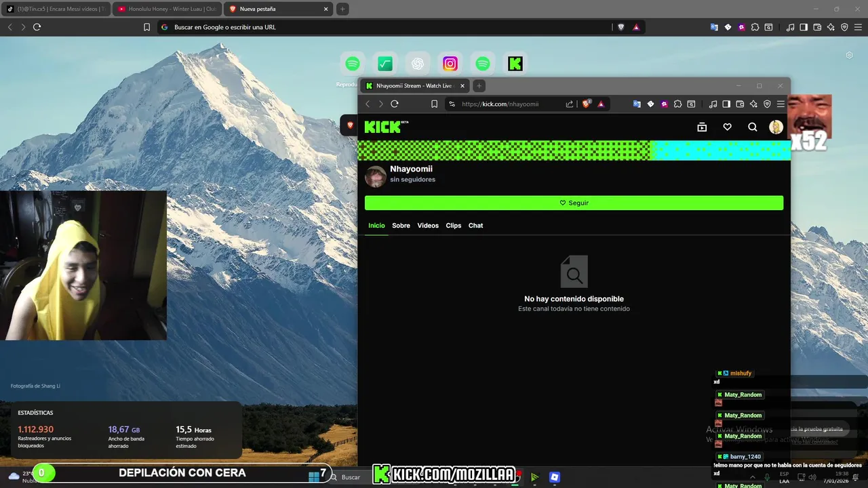Open new tab customize gear icon
The height and width of the screenshot is (488, 868).
pyautogui.click(x=849, y=55)
